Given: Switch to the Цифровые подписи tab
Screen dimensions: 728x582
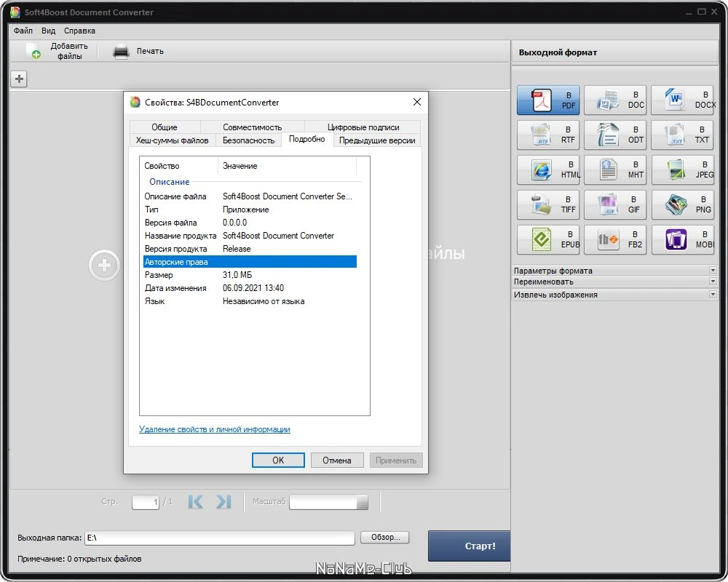Looking at the screenshot, I should coord(363,127).
